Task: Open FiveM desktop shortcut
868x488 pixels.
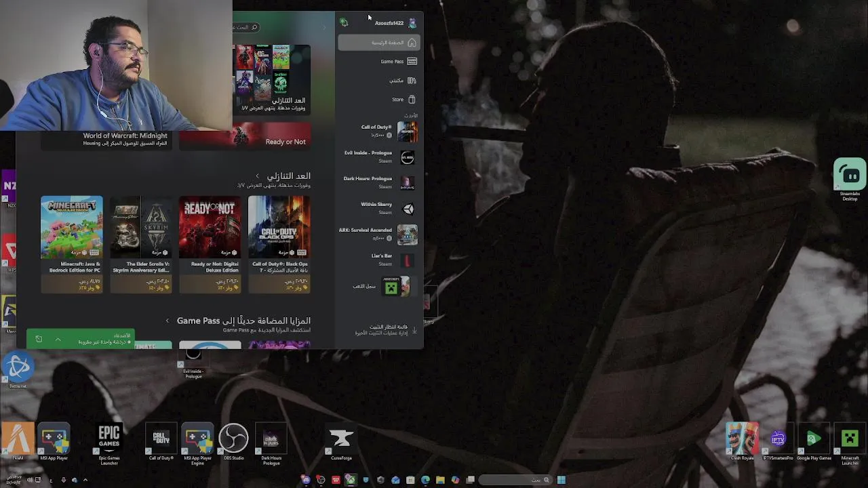Action: coord(18,442)
